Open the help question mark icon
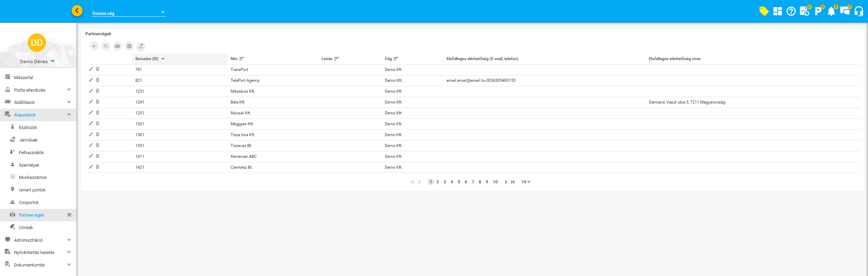Image resolution: width=868 pixels, height=276 pixels. (791, 12)
